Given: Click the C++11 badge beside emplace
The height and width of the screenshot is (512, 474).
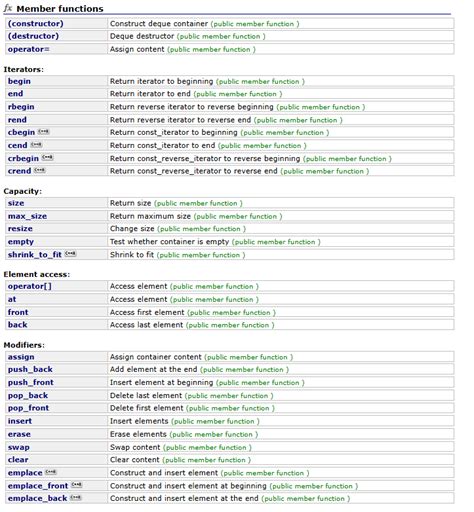Looking at the screenshot, I should click(x=51, y=472).
